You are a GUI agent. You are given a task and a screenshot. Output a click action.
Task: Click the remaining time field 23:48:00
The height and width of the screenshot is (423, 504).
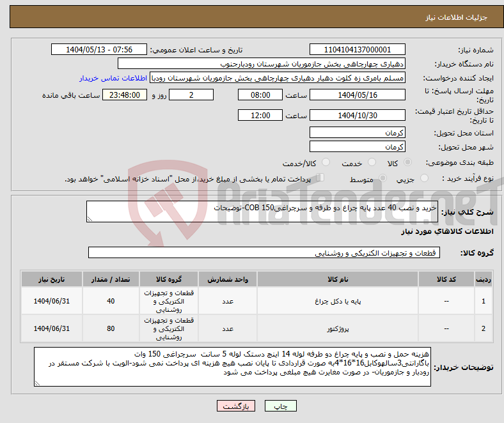(125, 95)
